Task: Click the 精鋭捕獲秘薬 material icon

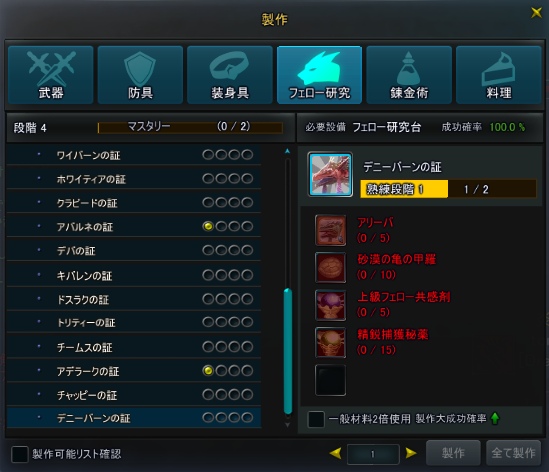Action: point(330,342)
